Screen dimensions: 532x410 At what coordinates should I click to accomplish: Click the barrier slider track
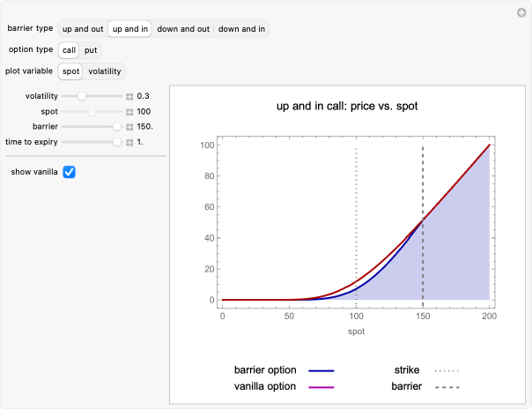[92, 127]
